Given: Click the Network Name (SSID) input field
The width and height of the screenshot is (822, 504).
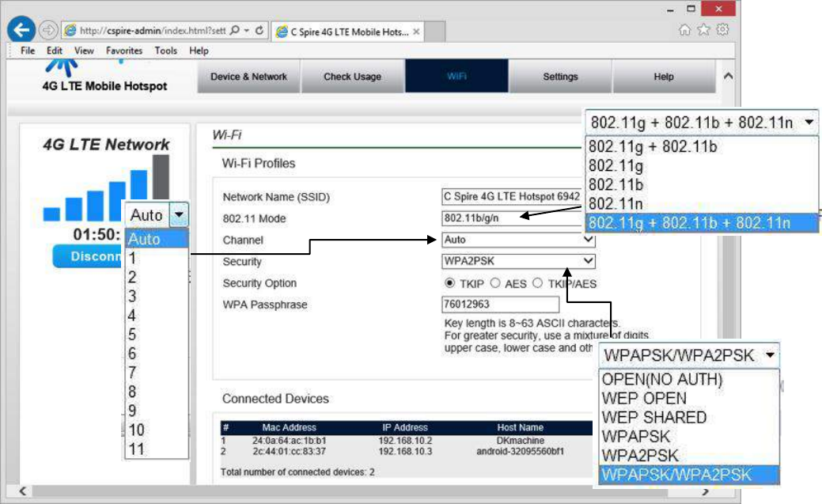Looking at the screenshot, I should [x=512, y=197].
